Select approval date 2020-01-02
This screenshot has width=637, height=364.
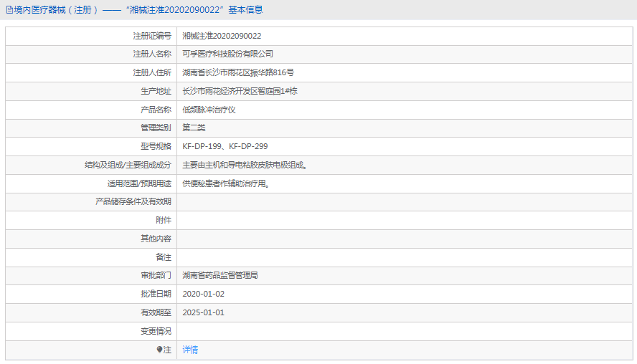tap(203, 294)
